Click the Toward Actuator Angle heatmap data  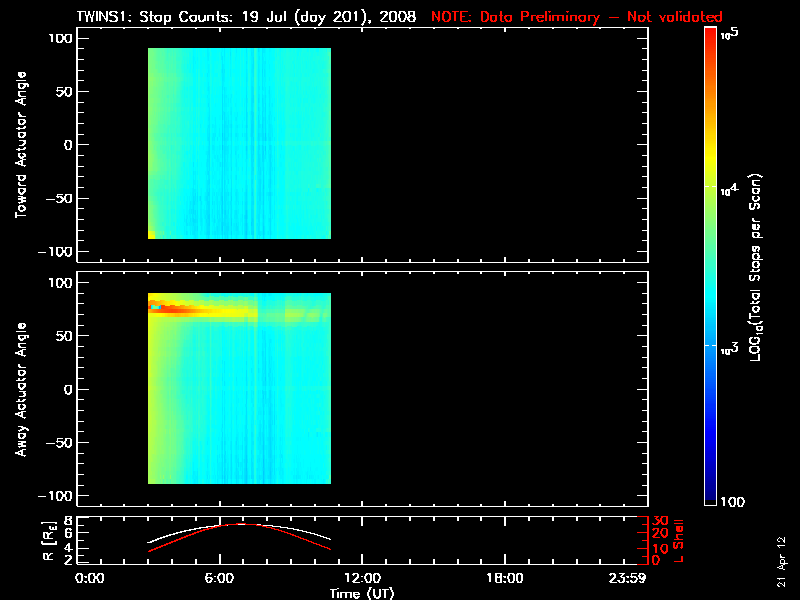click(x=239, y=143)
